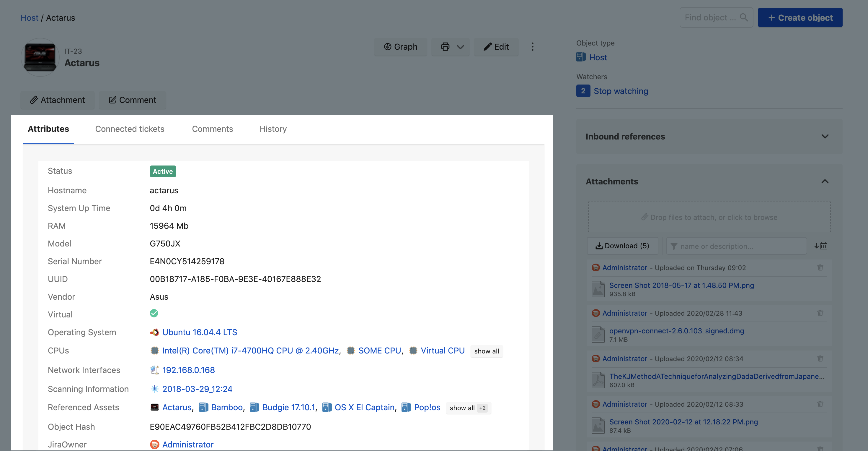Image resolution: width=868 pixels, height=451 pixels.
Task: Open the Ubuntu 16.04.4 LTS link
Action: (200, 332)
